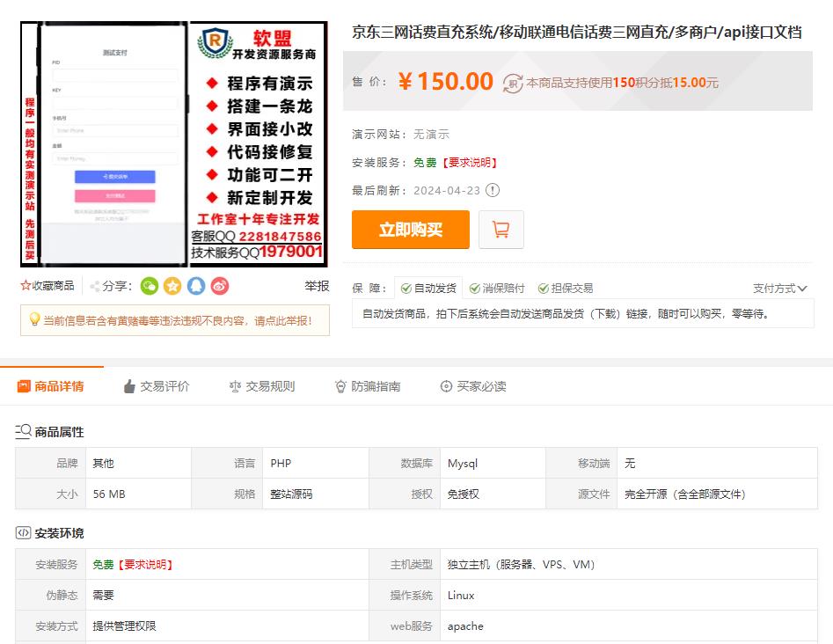The image size is (833, 644).
Task: Click the 商品属性 section search icon
Action: tap(23, 431)
